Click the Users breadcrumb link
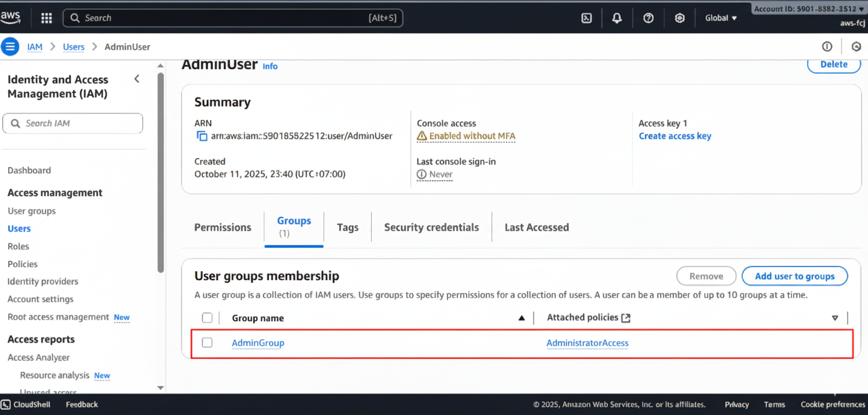 pyautogui.click(x=74, y=47)
